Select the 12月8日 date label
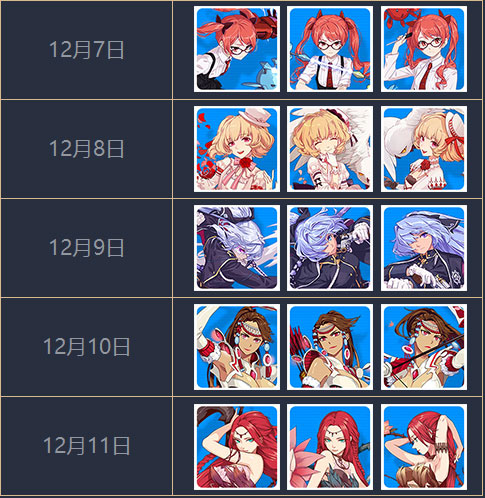Viewport: 485px width, 498px height. pos(87,149)
